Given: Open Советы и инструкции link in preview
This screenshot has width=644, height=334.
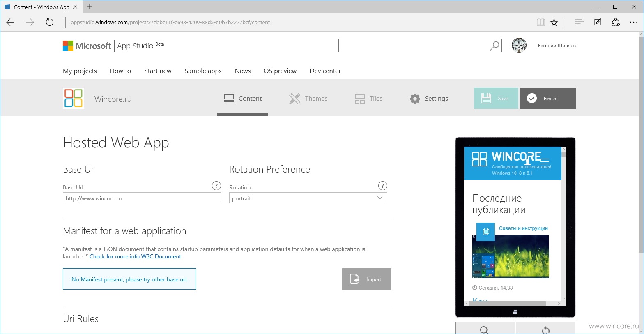Looking at the screenshot, I should tap(523, 228).
